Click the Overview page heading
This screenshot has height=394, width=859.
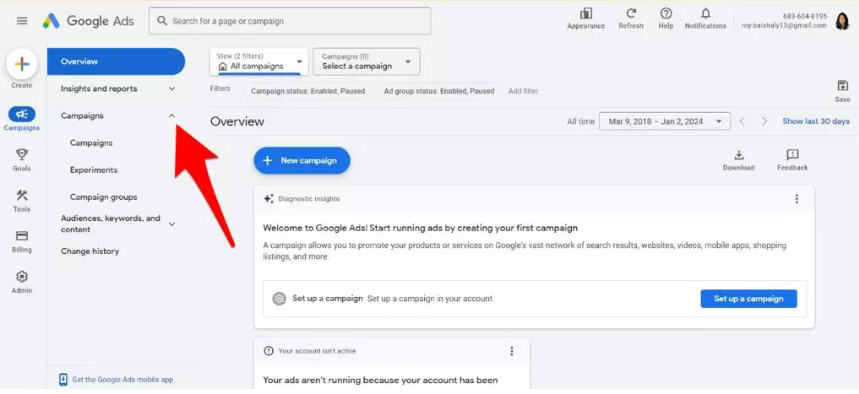[237, 122]
